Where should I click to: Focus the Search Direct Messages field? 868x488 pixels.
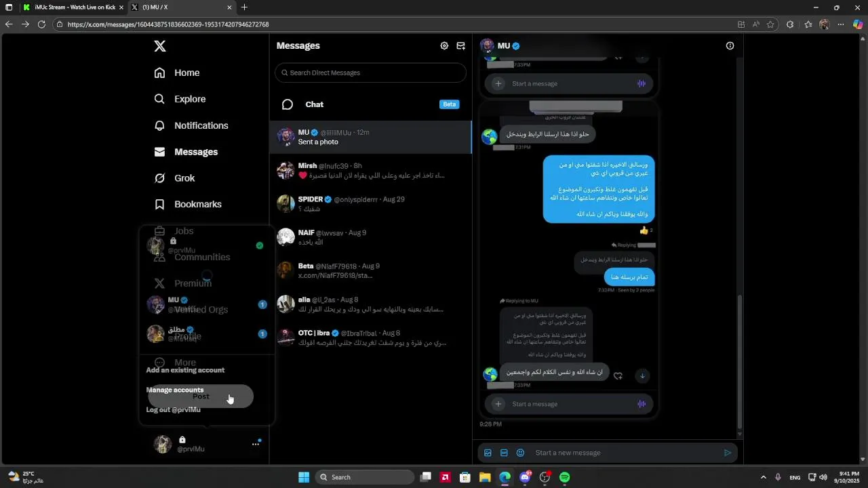point(370,73)
